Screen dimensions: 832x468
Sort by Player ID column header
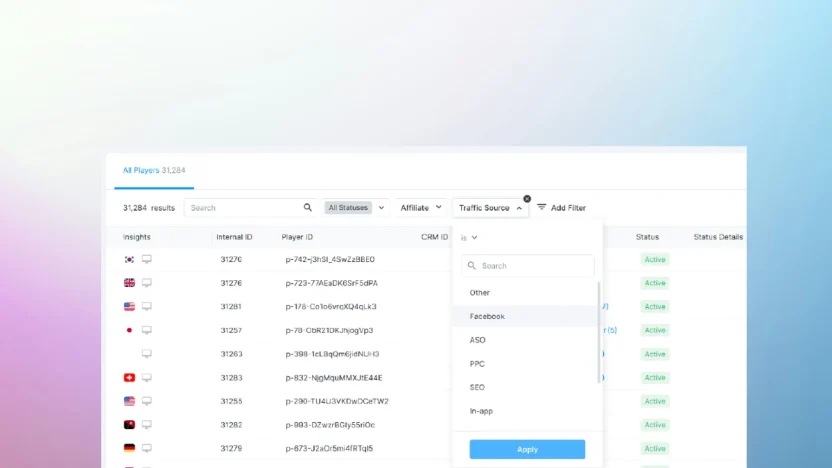[x=297, y=237]
